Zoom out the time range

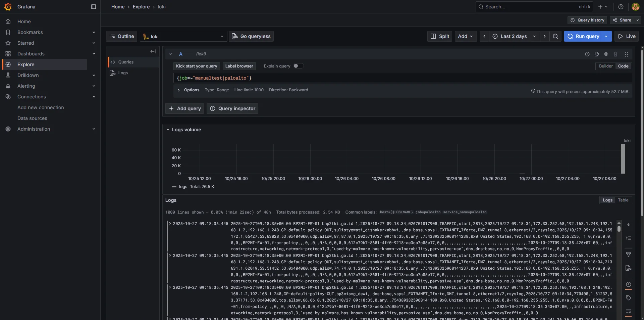coord(555,36)
